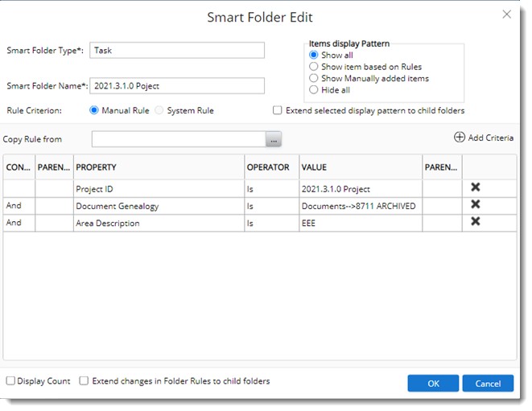The width and height of the screenshot is (532, 411).
Task: Select the Manual Rule radio button
Action: tap(94, 110)
